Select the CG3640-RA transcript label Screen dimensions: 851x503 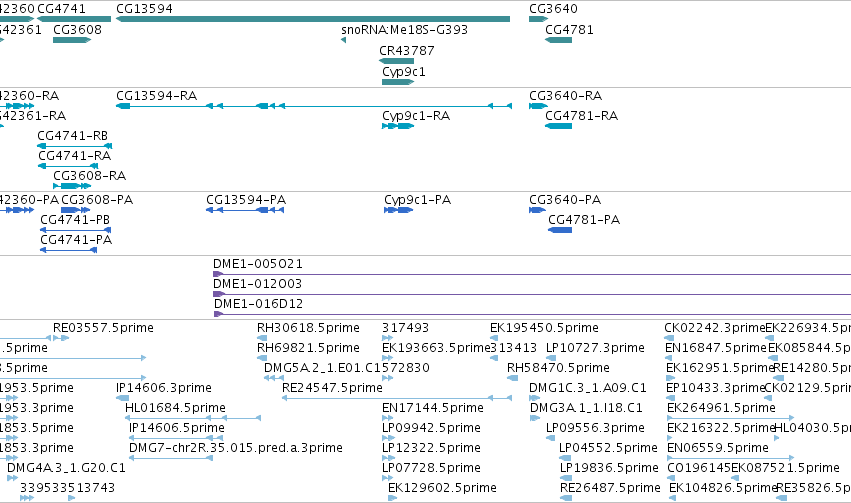click(x=566, y=95)
